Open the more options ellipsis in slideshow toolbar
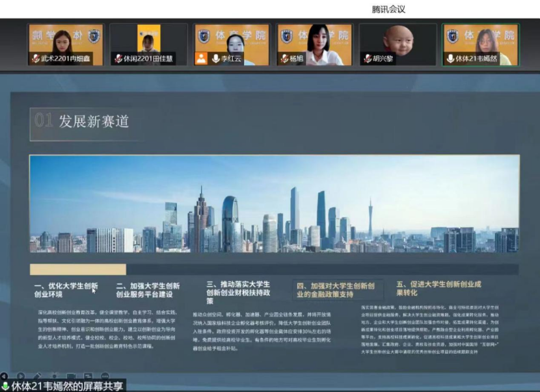Screen dimensions: 540x392 click(x=105, y=376)
